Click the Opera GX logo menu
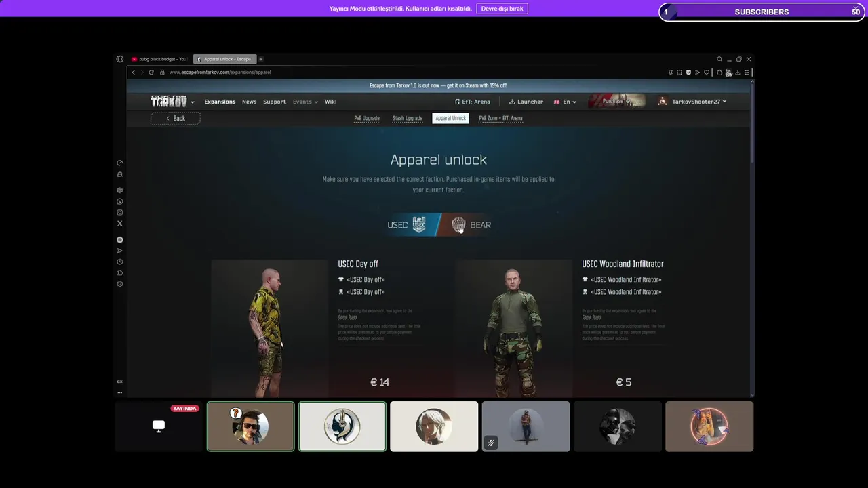 tap(120, 59)
